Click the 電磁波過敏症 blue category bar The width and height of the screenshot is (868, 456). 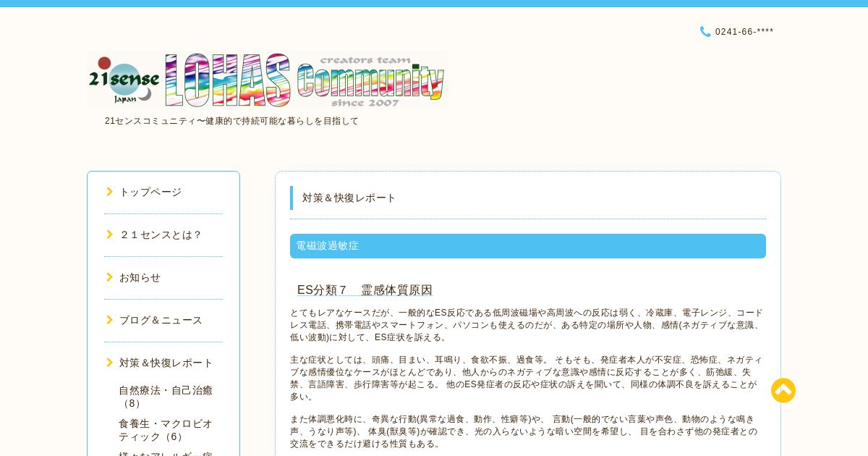528,246
